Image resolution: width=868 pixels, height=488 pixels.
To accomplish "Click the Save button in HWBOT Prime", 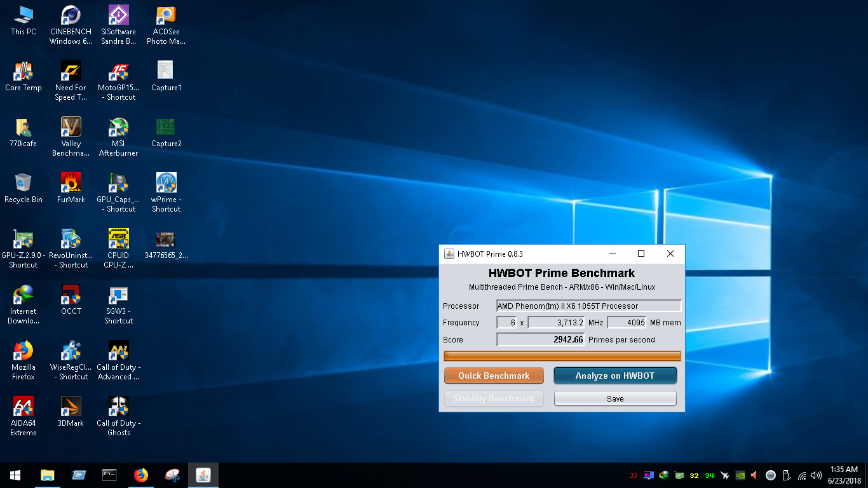I will coord(615,399).
